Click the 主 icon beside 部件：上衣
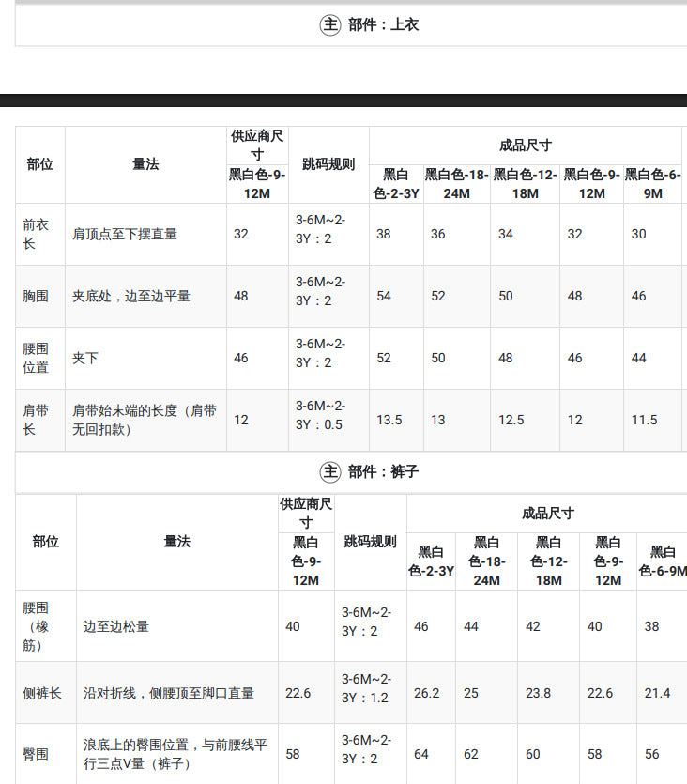This screenshot has width=687, height=784. 329,24
